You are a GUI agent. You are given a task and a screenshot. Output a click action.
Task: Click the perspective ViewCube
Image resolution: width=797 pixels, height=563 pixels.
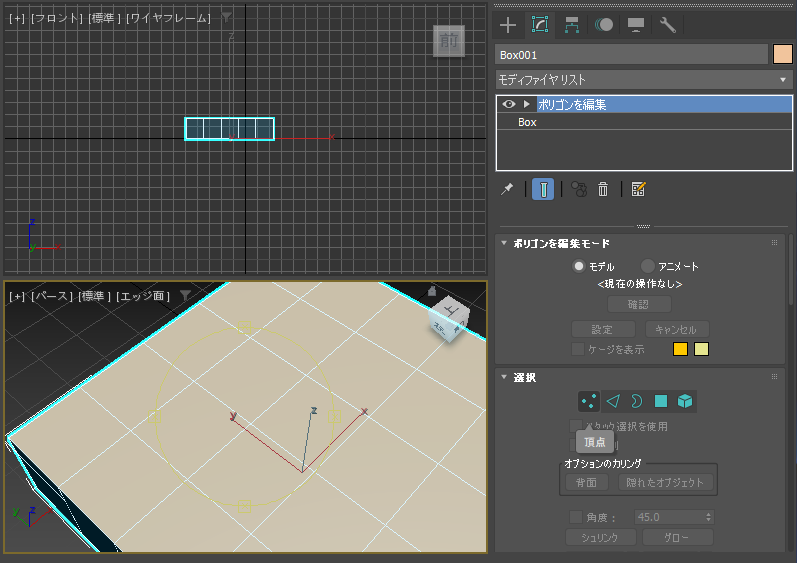coord(448,318)
